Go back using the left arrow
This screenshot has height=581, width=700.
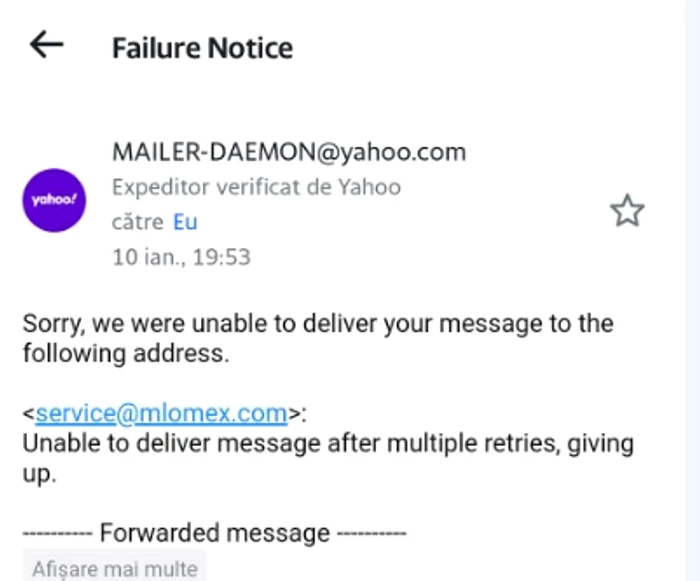click(x=46, y=44)
